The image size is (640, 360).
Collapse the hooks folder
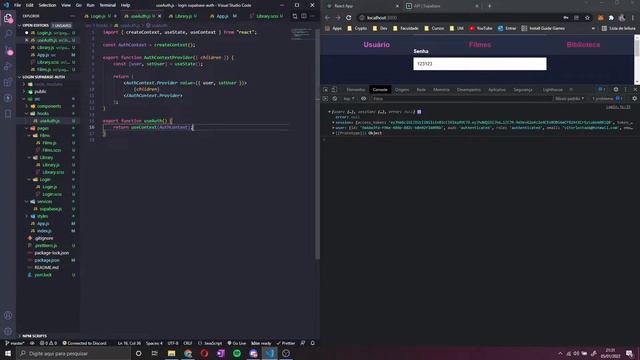pos(43,113)
